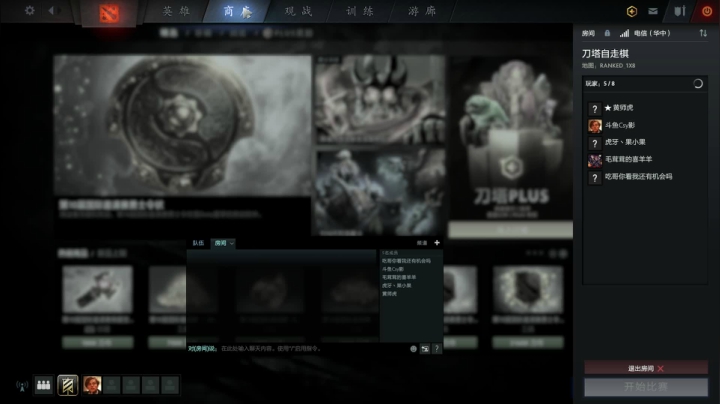The width and height of the screenshot is (720, 404).
Task: Open the 商店 Store tab
Action: coord(237,11)
